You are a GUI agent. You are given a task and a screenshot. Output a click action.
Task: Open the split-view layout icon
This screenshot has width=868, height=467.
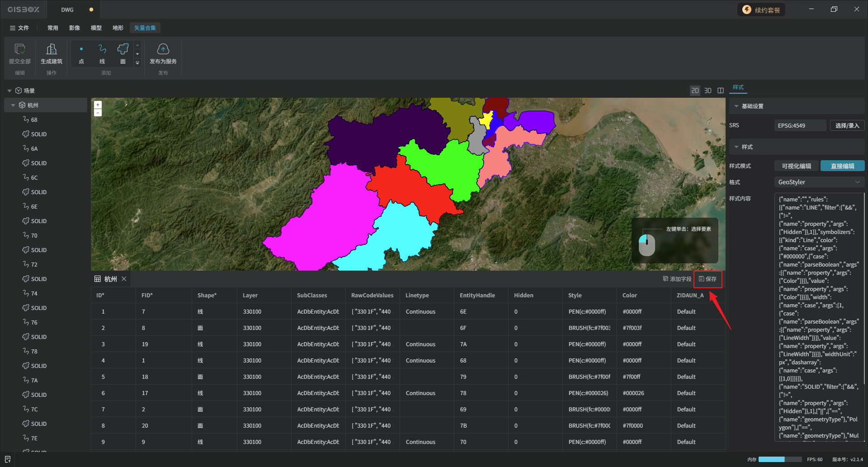[721, 91]
